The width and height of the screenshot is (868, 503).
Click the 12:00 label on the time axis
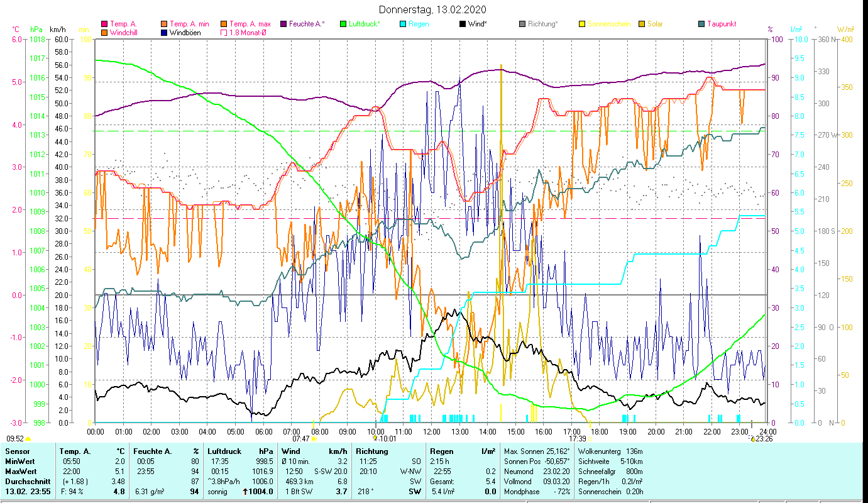tap(432, 431)
